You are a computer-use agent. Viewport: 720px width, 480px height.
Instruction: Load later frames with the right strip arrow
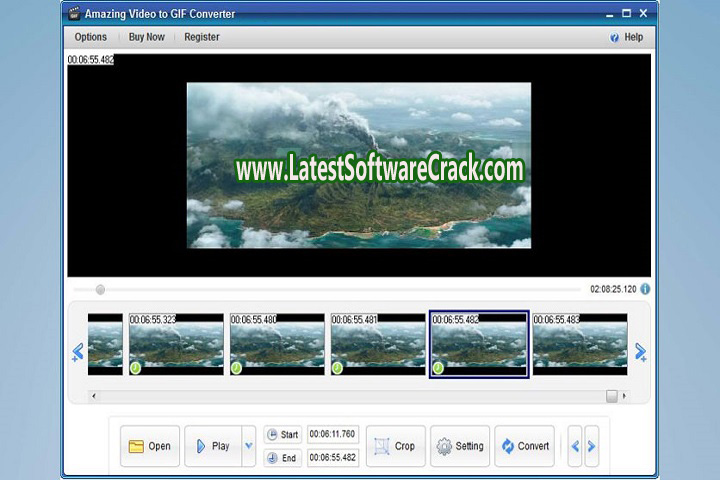click(641, 352)
